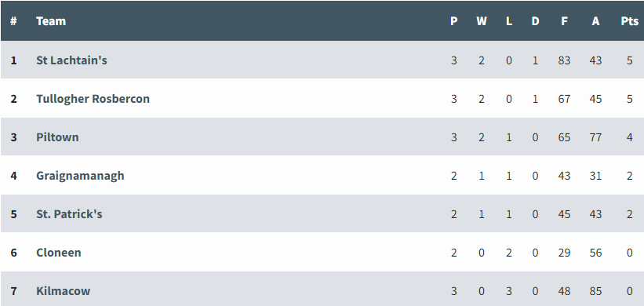Sort by the F (scores for) header
Viewport: 644px width, 306px height.
click(564, 21)
